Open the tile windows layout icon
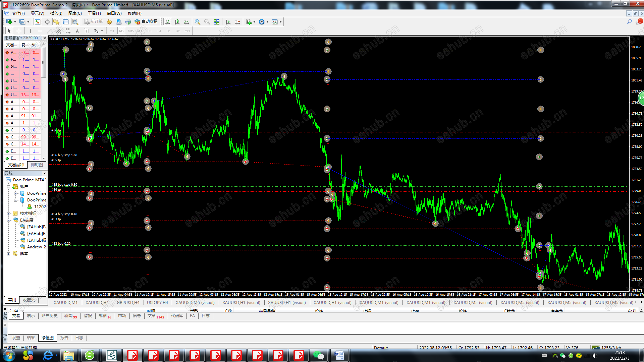The height and width of the screenshot is (362, 644). click(216, 22)
